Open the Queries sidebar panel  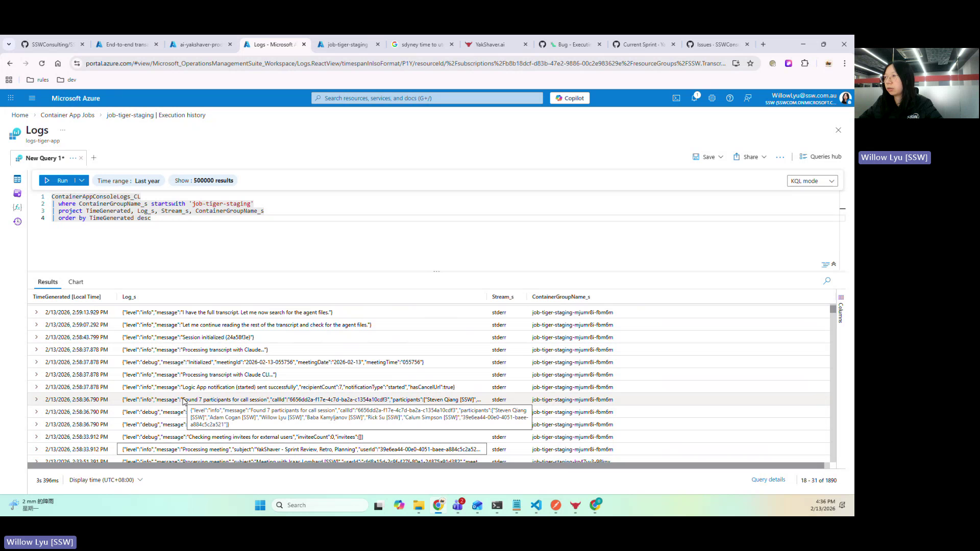[17, 193]
